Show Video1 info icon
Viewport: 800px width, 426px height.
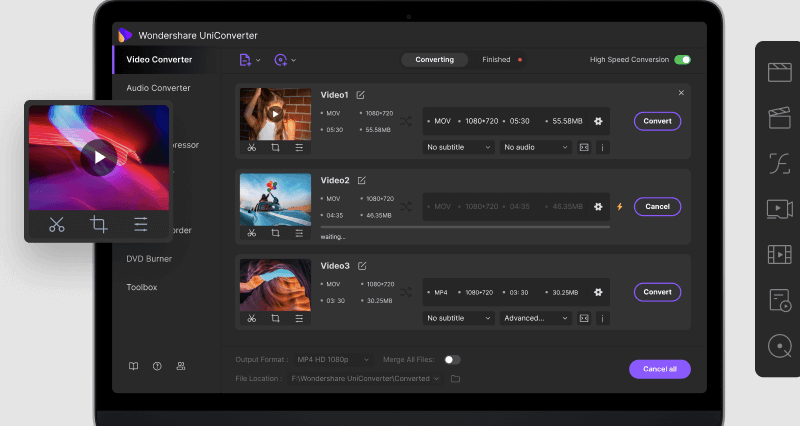coord(603,147)
